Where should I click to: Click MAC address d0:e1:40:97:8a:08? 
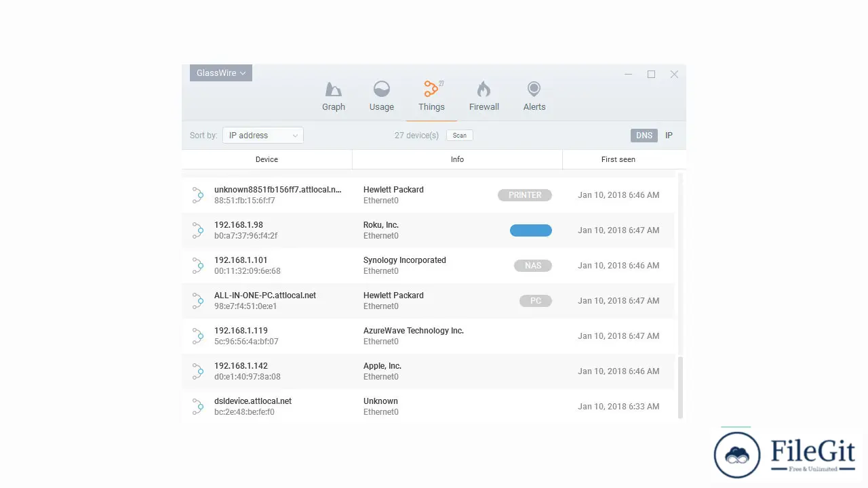click(x=248, y=377)
